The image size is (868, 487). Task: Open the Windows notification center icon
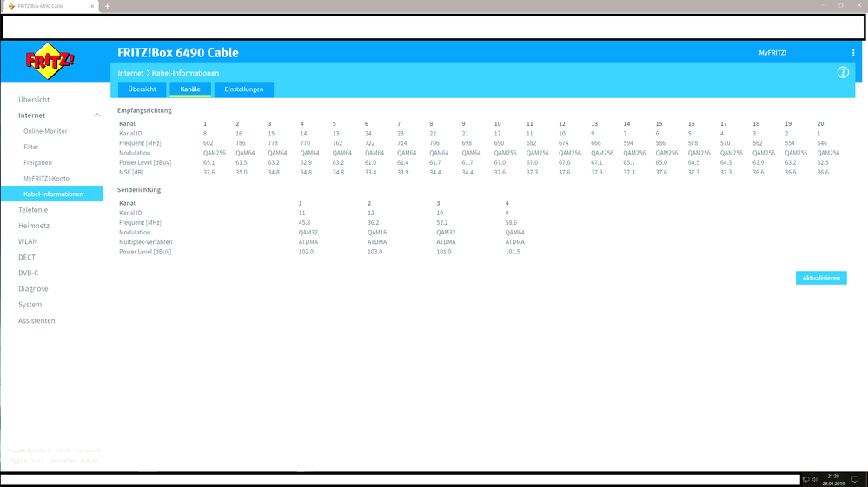855,479
